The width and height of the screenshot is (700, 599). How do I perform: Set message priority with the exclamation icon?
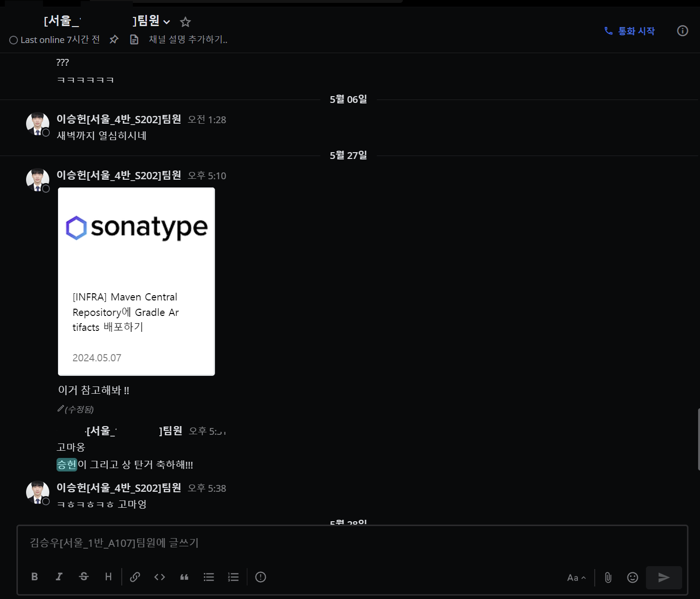pos(260,577)
